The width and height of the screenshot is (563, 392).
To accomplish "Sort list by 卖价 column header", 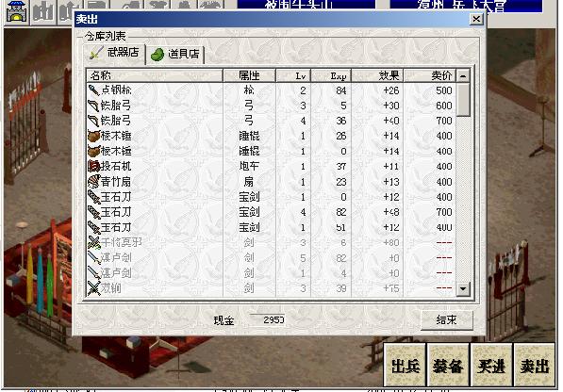I will click(x=430, y=75).
